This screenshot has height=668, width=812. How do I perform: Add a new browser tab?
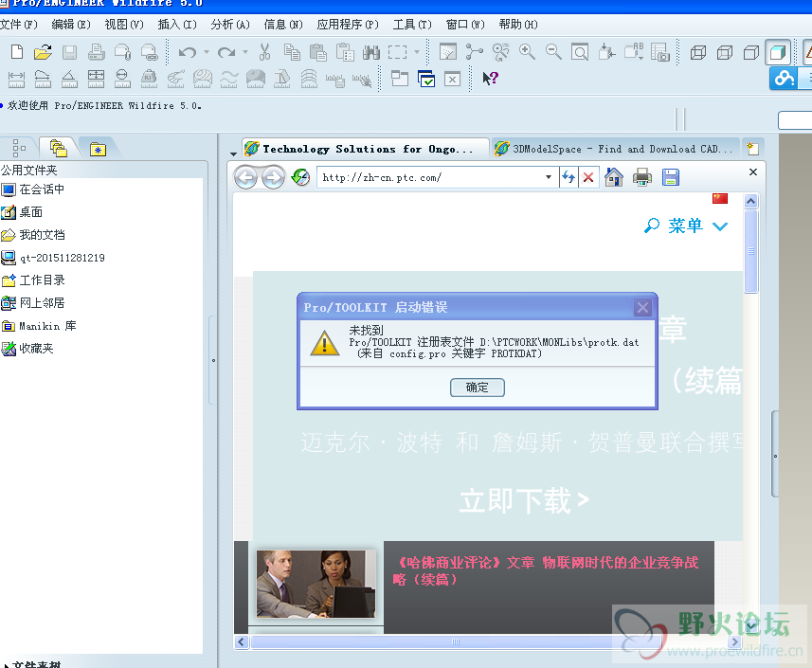(x=753, y=149)
